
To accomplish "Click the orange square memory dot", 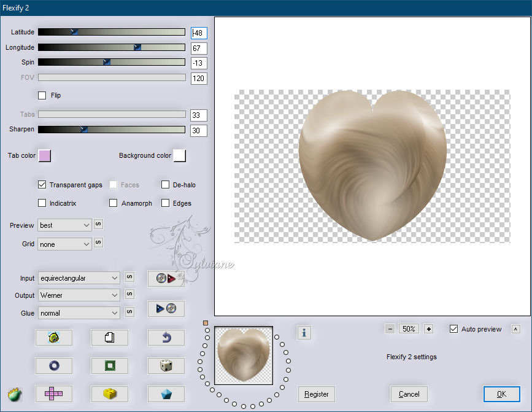I will 206,323.
